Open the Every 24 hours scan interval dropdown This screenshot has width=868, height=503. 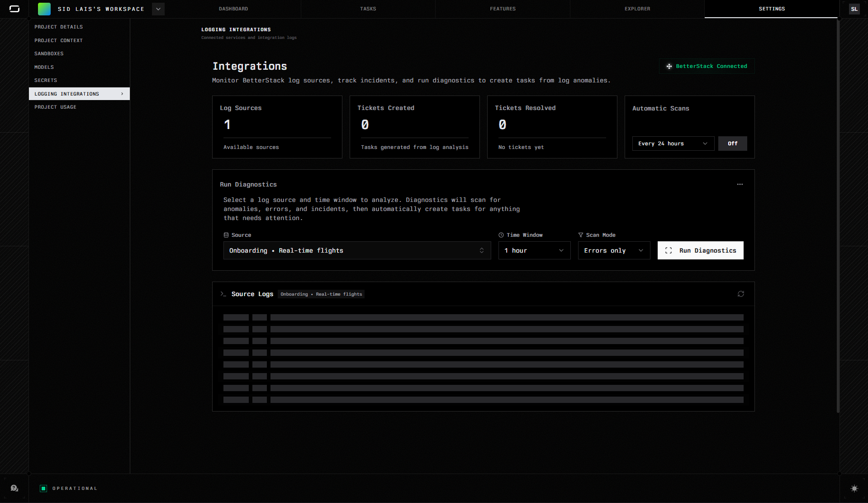673,144
